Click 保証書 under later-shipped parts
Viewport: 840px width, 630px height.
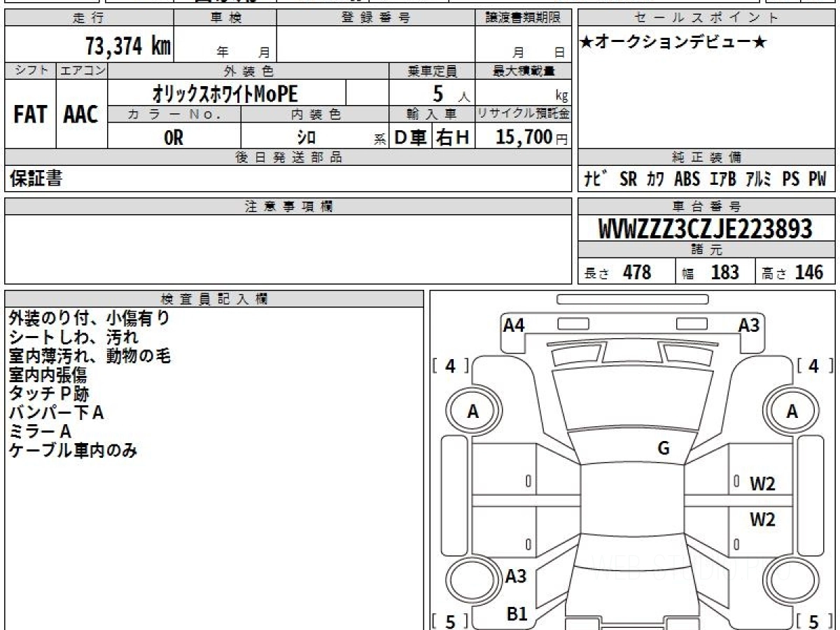point(36,178)
